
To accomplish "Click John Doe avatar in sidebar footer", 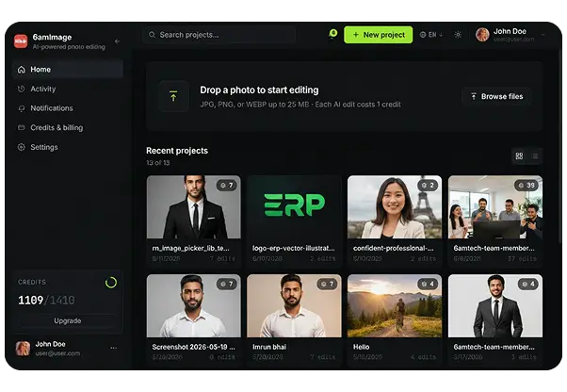I will pos(23,349).
